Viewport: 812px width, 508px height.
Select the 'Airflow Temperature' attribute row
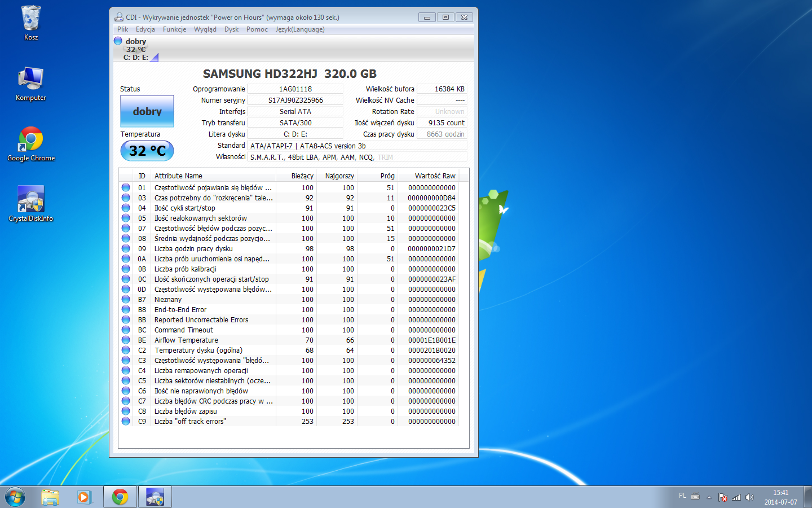pyautogui.click(x=289, y=340)
